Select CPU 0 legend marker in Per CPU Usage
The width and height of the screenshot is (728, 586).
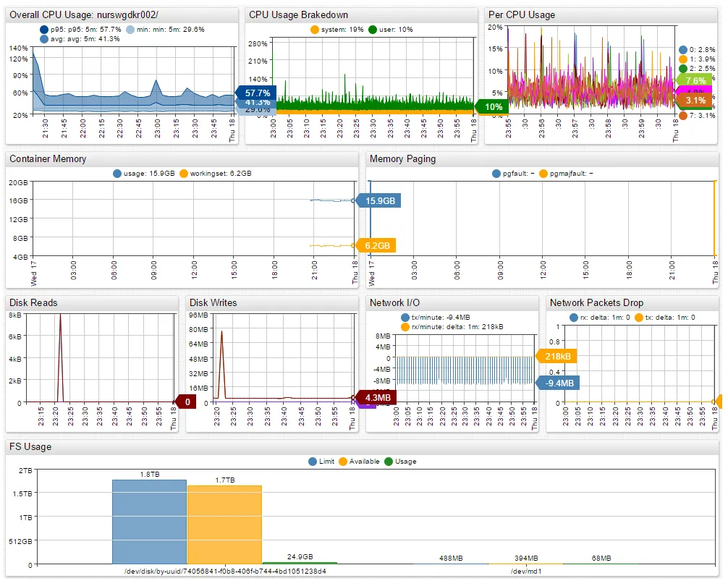683,50
